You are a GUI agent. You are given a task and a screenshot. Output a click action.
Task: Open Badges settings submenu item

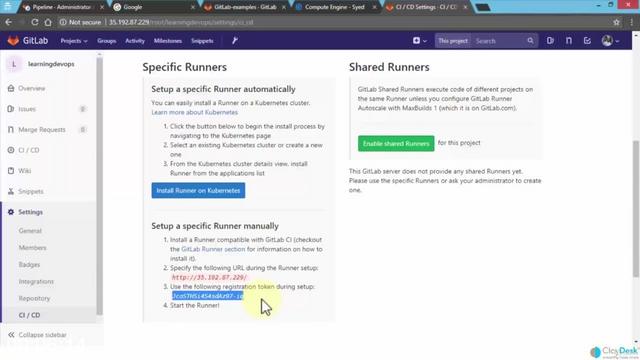pos(29,264)
